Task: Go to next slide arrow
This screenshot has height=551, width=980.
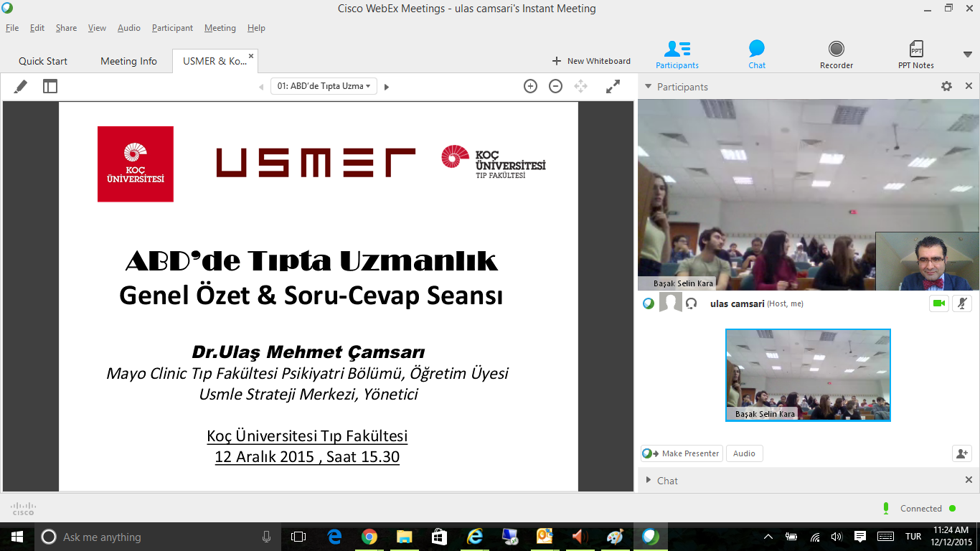Action: (x=387, y=87)
